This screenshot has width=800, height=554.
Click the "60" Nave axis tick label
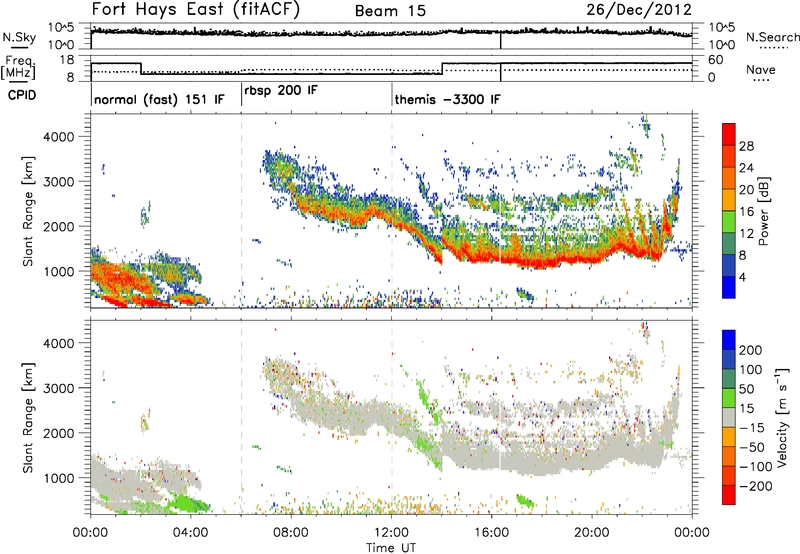716,60
